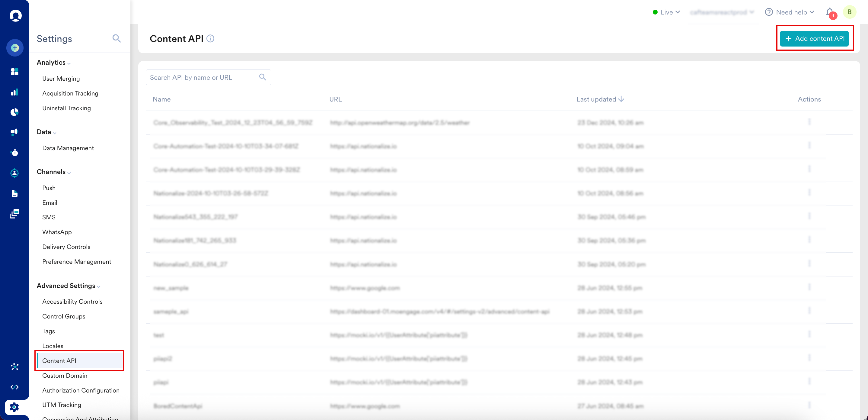
Task: Open the user target personalization icon
Action: (14, 173)
